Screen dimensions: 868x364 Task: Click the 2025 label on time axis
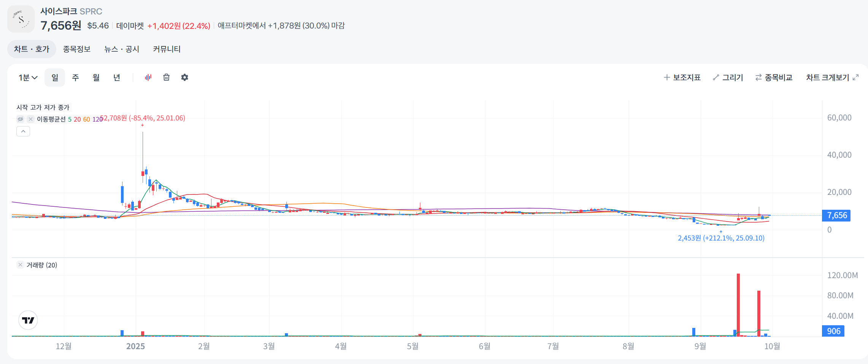click(135, 346)
